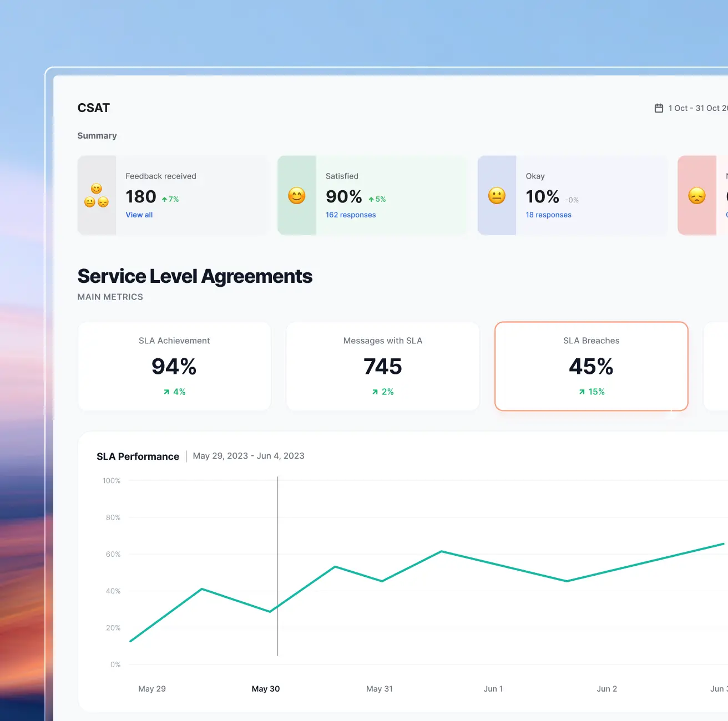
Task: Click the -0% change label
Action: click(x=572, y=200)
